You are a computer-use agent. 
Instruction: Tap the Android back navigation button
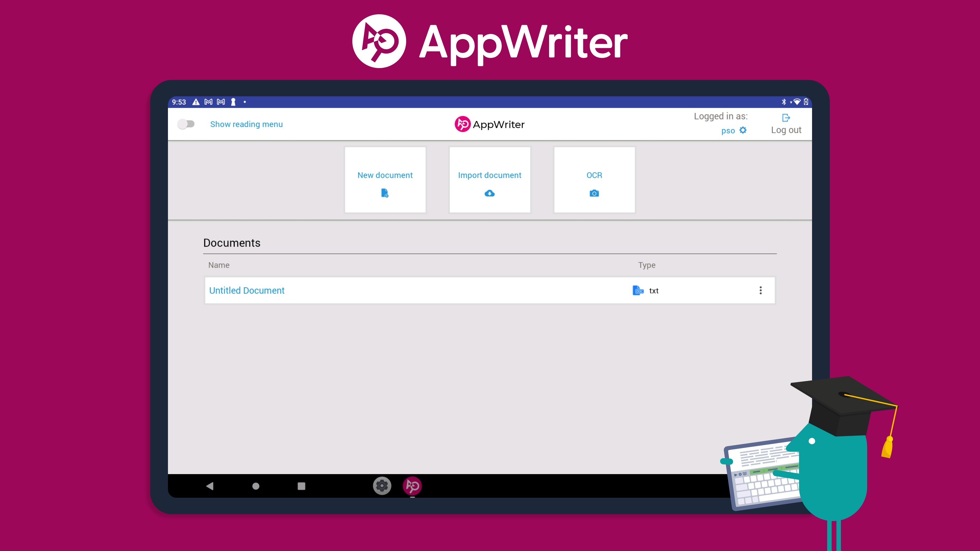point(210,486)
